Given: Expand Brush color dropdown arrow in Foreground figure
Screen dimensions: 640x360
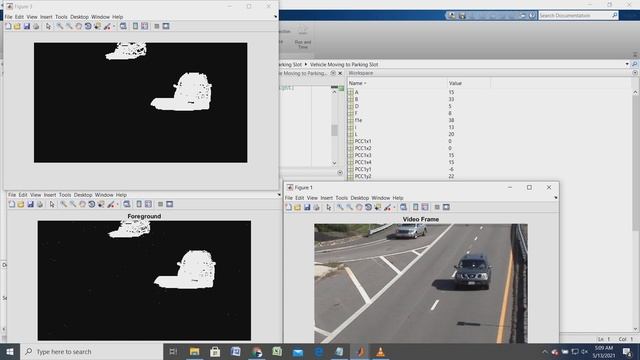Looking at the screenshot, I should pyautogui.click(x=118, y=204).
